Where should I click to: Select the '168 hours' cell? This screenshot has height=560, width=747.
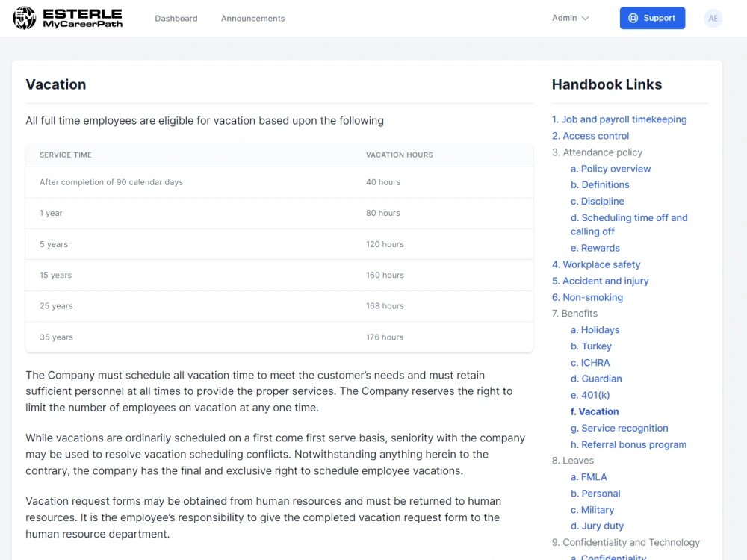pos(385,306)
